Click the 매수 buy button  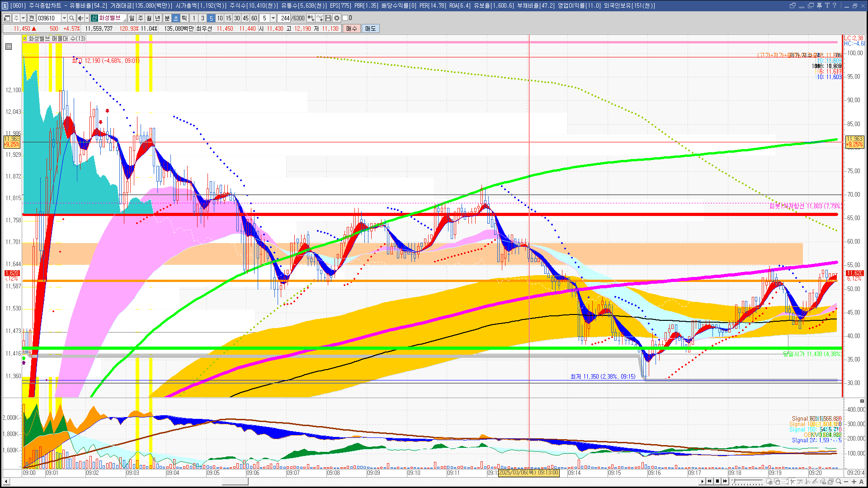(x=352, y=28)
